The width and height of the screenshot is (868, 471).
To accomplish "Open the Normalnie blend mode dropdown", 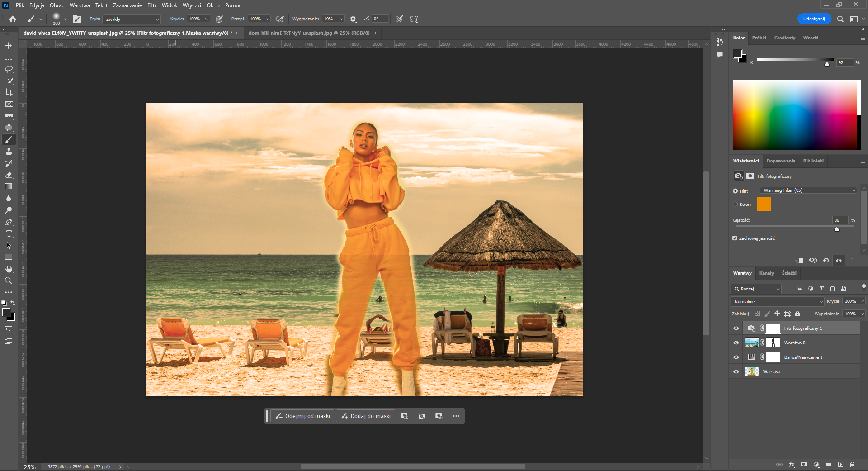I will click(x=777, y=301).
